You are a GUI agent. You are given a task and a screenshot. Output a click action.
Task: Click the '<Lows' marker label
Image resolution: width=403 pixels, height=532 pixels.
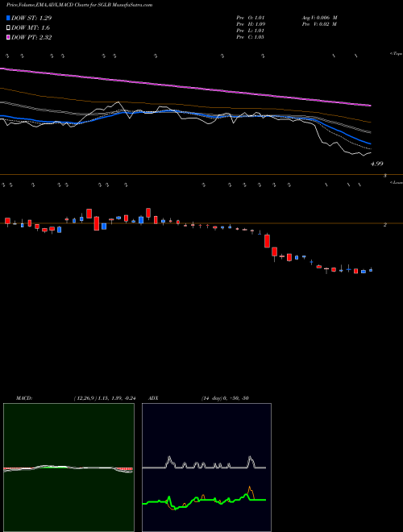(x=396, y=182)
